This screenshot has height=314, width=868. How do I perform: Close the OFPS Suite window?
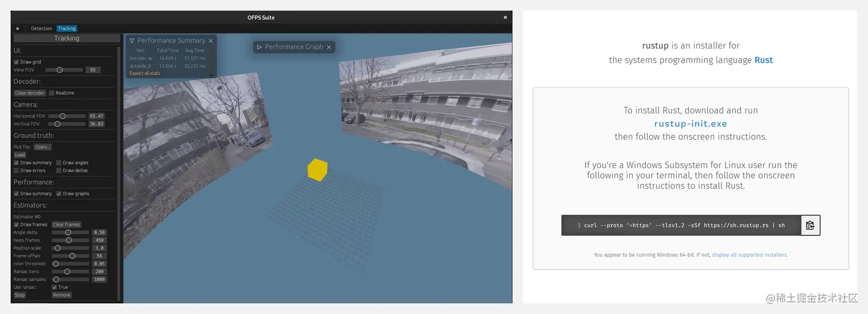pos(505,17)
